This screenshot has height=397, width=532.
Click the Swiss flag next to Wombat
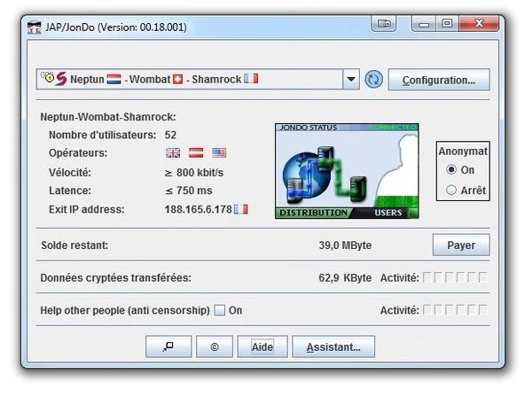pos(178,80)
